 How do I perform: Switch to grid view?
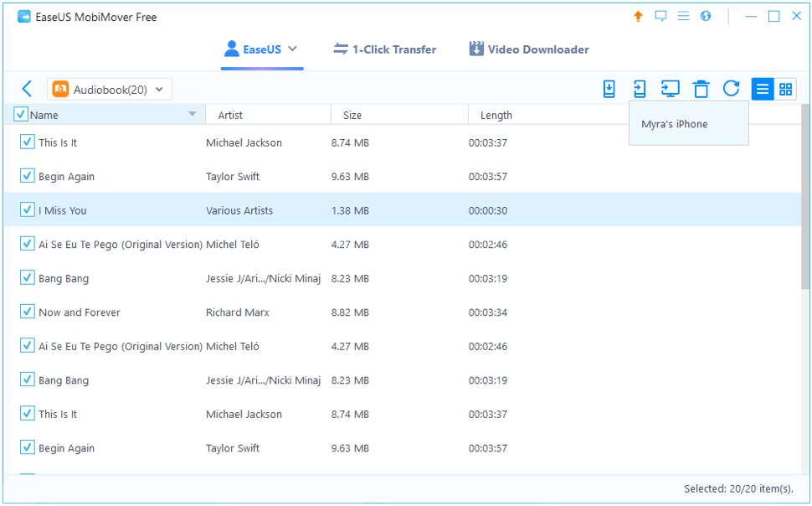[785, 89]
